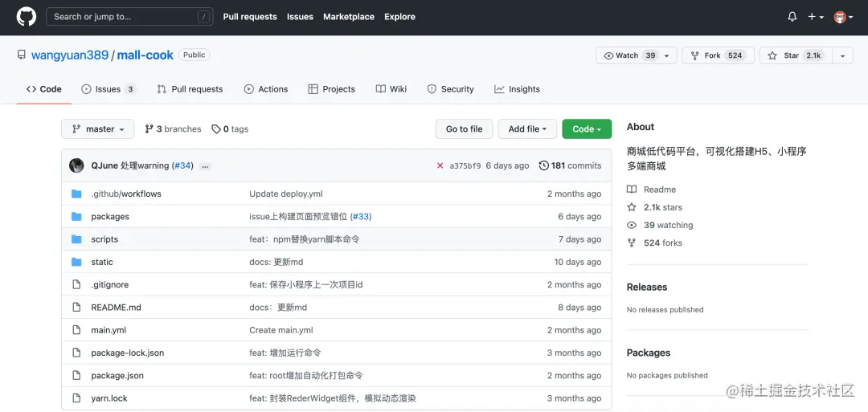Switch to the Security tab
Screen dimensions: 868x412
coord(451,89)
